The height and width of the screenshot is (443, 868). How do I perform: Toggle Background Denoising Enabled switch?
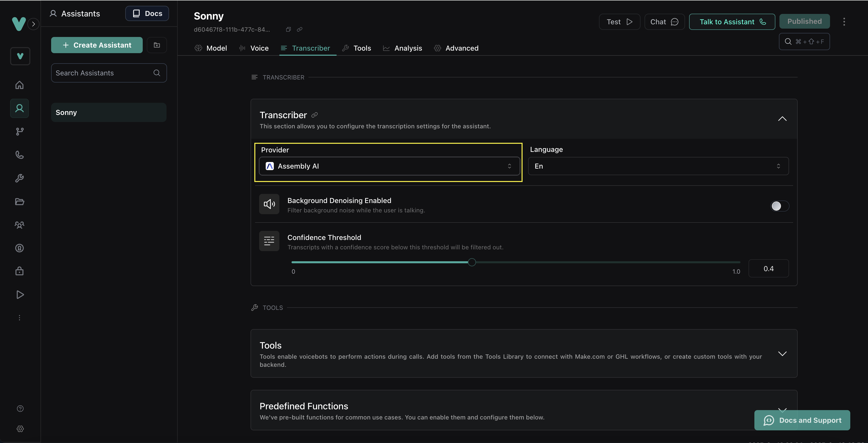click(x=779, y=206)
